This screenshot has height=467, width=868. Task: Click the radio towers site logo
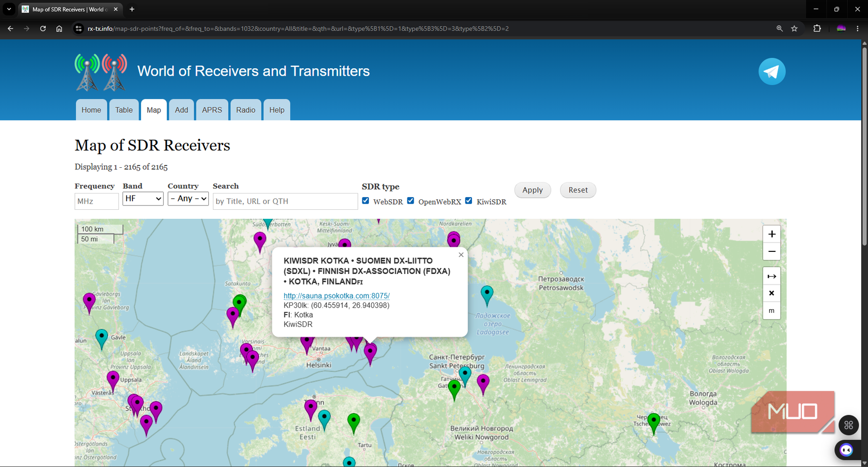point(100,72)
